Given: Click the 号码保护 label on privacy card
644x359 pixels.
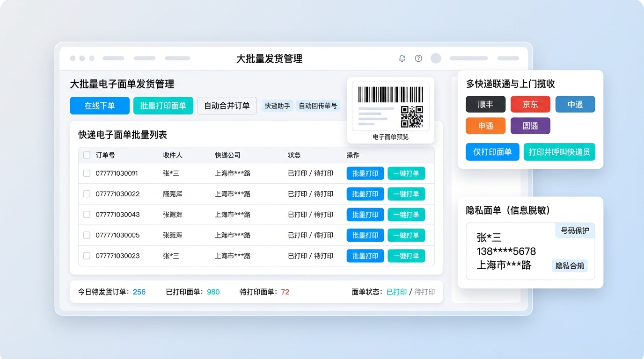Looking at the screenshot, I should pos(575,230).
